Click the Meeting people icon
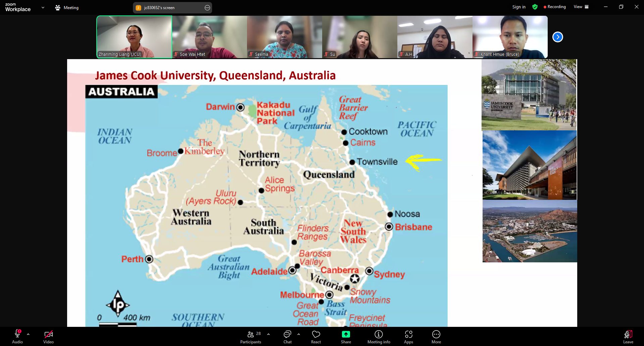The height and width of the screenshot is (346, 644). tap(58, 7)
